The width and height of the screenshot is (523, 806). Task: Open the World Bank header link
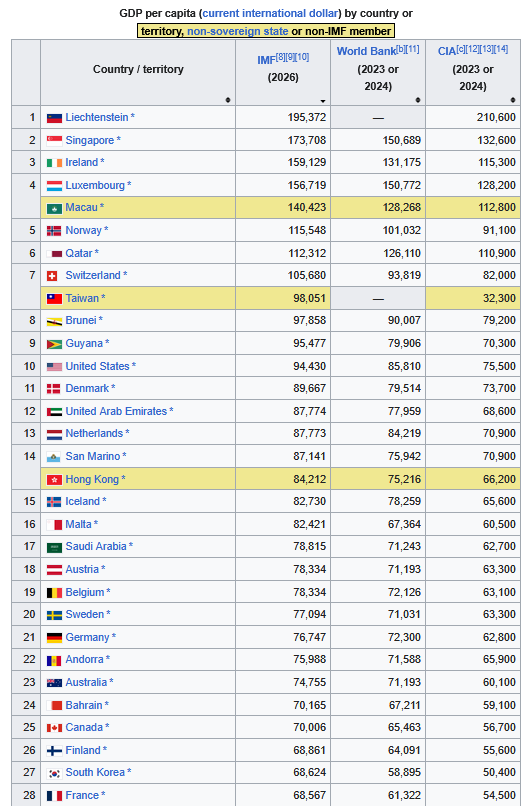coord(366,51)
